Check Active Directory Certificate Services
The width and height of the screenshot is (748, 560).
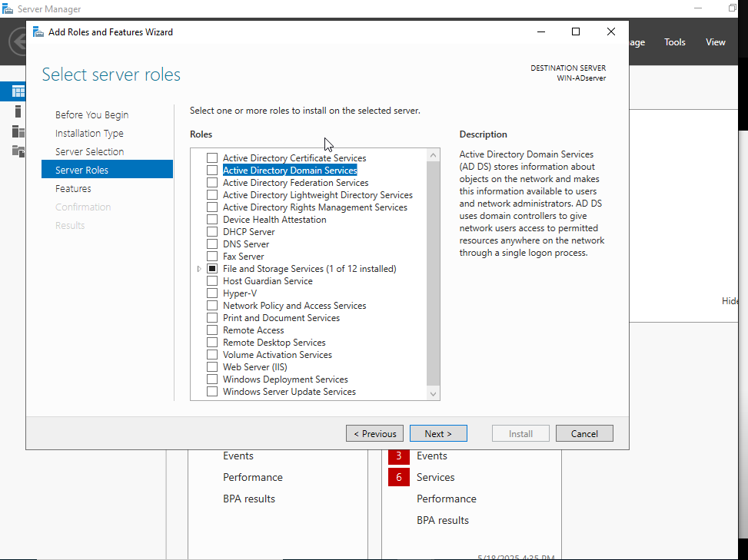pos(211,157)
